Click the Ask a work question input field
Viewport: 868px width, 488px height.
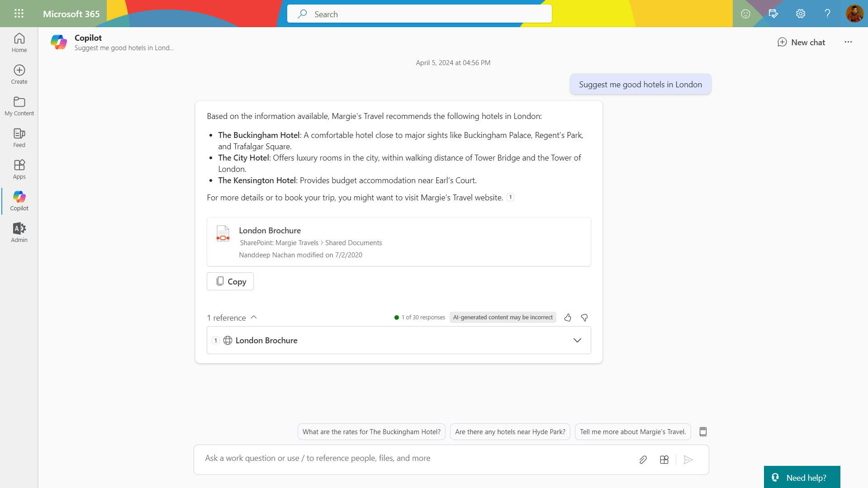(x=407, y=458)
